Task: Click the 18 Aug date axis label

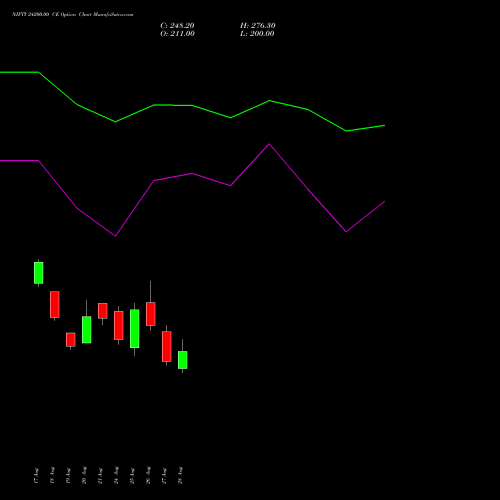Action: 52,476
